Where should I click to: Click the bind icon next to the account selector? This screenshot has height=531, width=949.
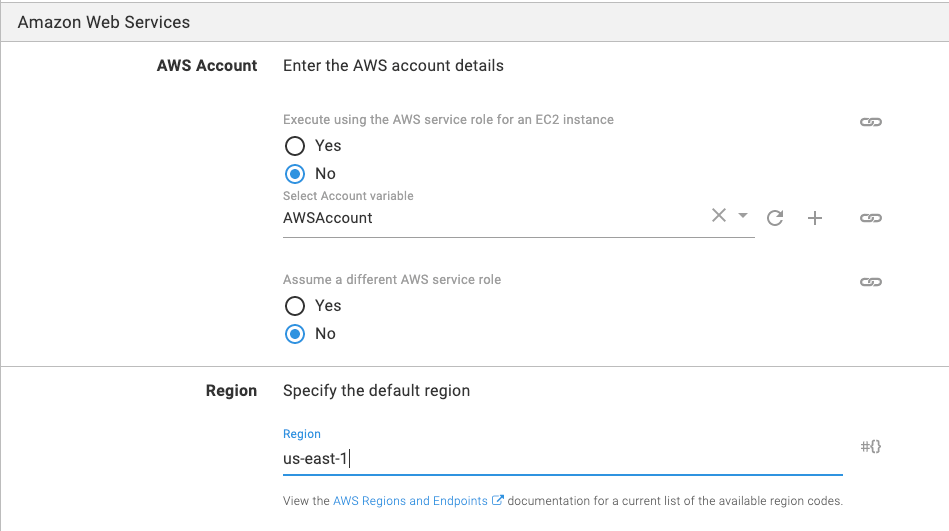click(x=870, y=218)
